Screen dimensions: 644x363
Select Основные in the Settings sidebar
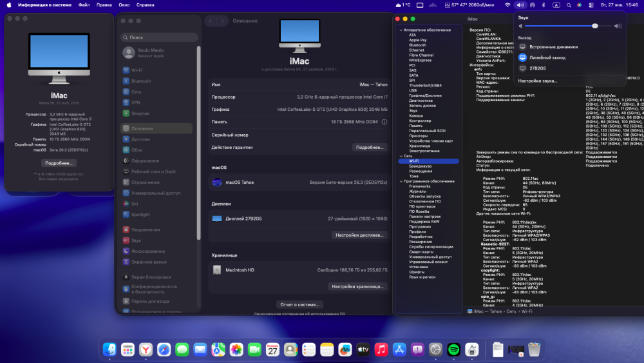(156, 128)
